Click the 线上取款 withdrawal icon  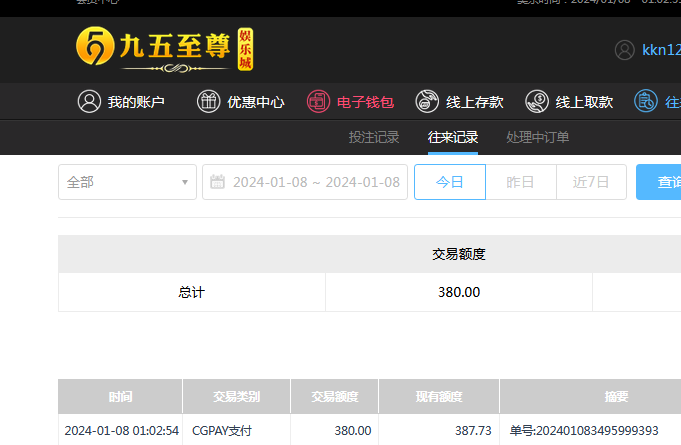point(537,102)
